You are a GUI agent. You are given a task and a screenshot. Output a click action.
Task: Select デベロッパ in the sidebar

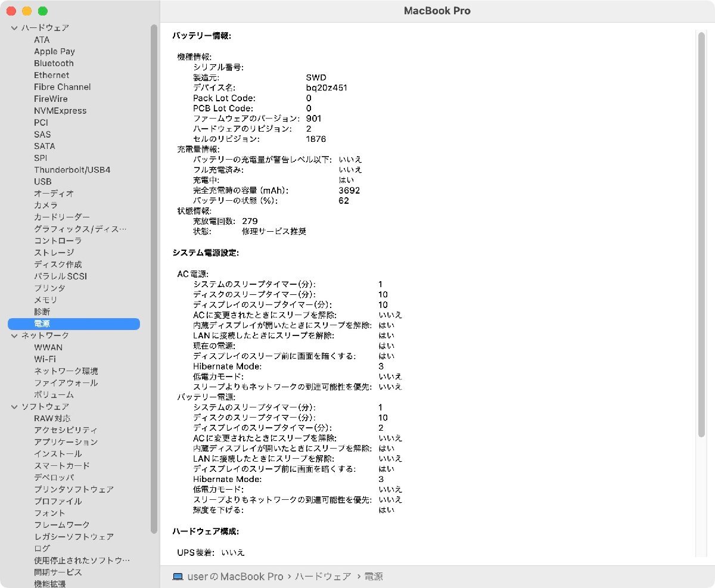[x=54, y=477]
